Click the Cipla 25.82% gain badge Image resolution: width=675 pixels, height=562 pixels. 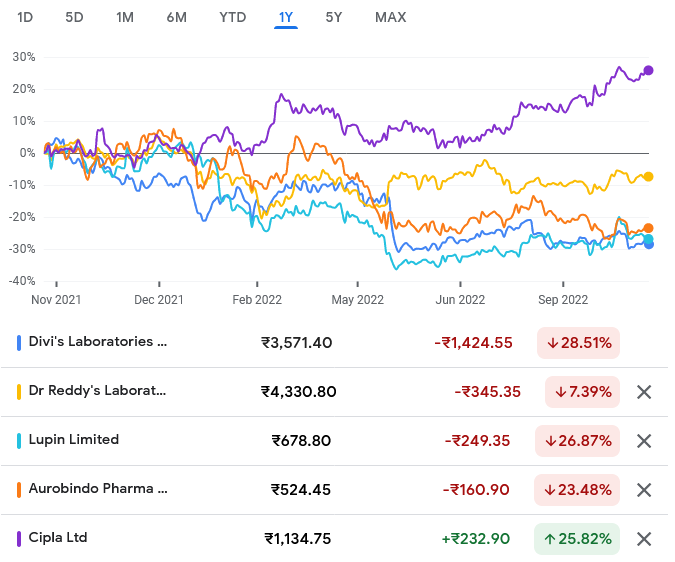(577, 539)
